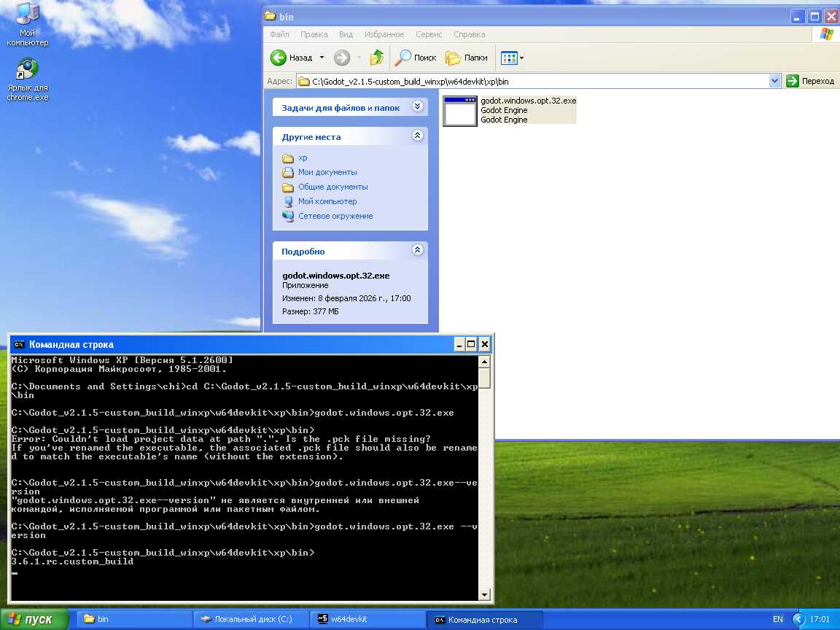Click the 3.6.1.rc.custom_build output line

coord(72,561)
